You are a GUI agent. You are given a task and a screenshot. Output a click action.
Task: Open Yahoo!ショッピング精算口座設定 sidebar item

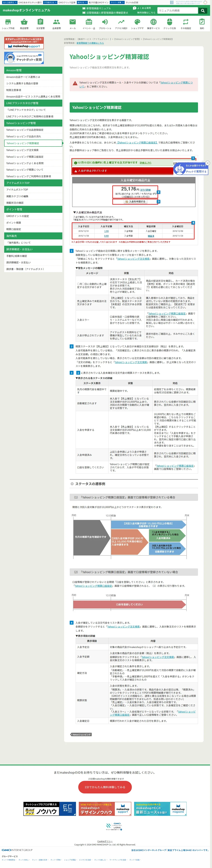[33, 157]
